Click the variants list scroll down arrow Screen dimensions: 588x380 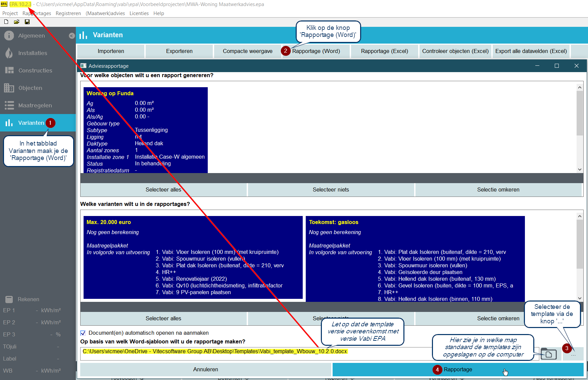(580, 298)
